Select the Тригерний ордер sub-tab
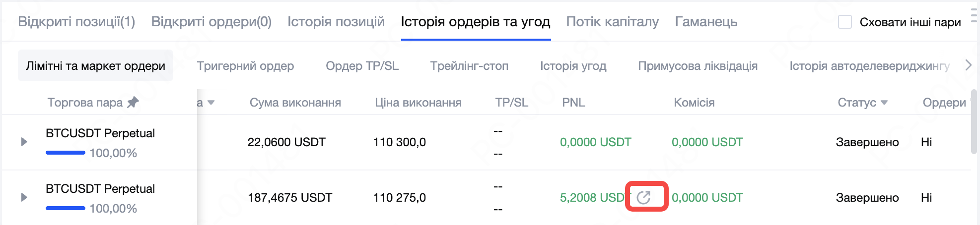The width and height of the screenshot is (980, 225). [245, 66]
